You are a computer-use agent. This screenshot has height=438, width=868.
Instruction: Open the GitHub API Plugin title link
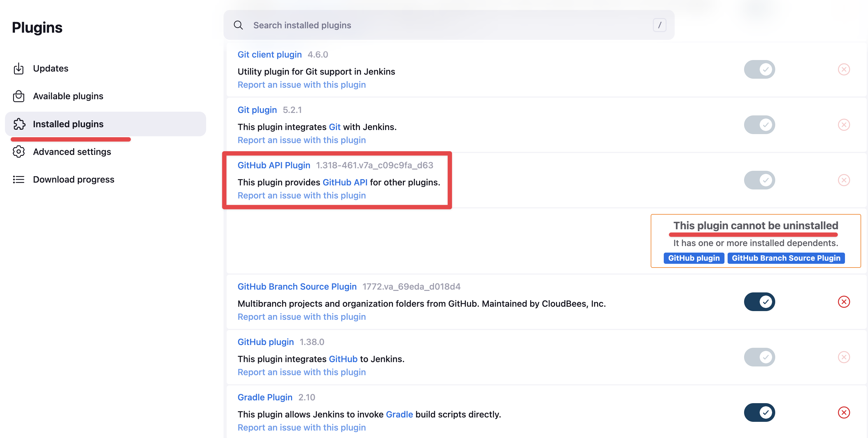tap(274, 165)
